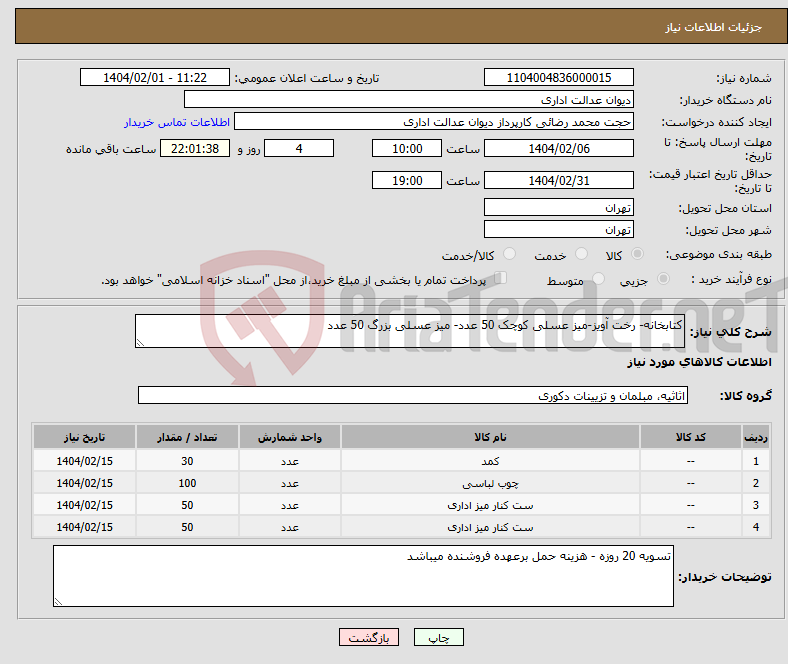Image resolution: width=788 pixels, height=664 pixels.
Task: Click the بازگشت back button
Action: 369,637
